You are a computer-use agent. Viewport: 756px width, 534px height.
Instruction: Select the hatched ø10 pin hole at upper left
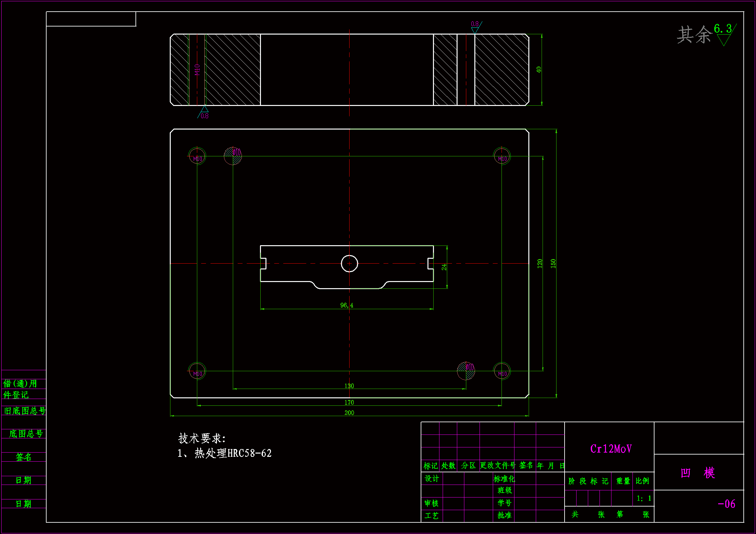click(x=232, y=156)
